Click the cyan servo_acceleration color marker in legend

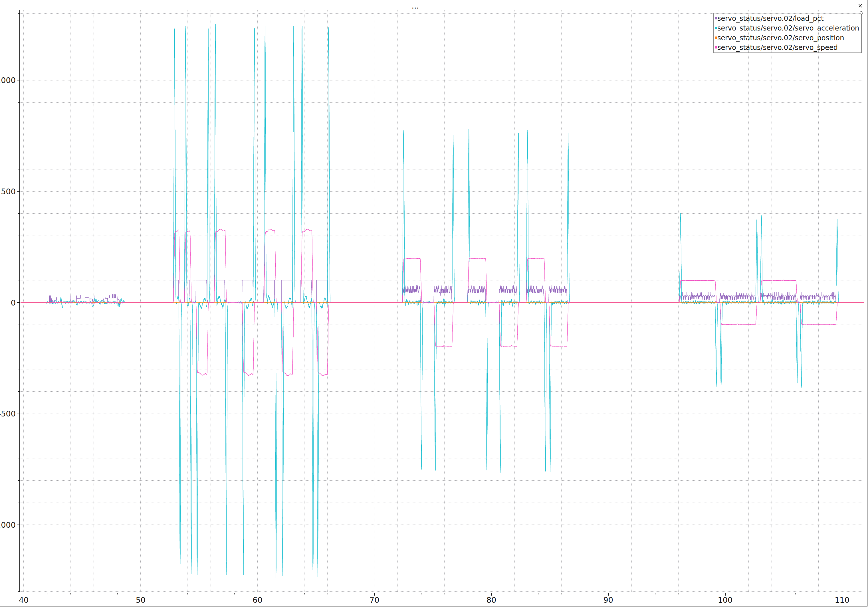click(x=716, y=28)
